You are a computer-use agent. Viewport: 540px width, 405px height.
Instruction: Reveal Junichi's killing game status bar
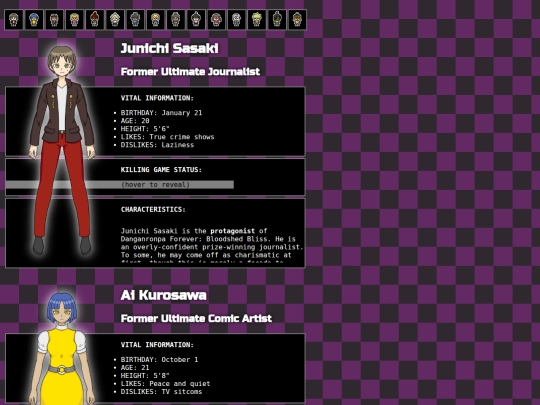pyautogui.click(x=120, y=185)
